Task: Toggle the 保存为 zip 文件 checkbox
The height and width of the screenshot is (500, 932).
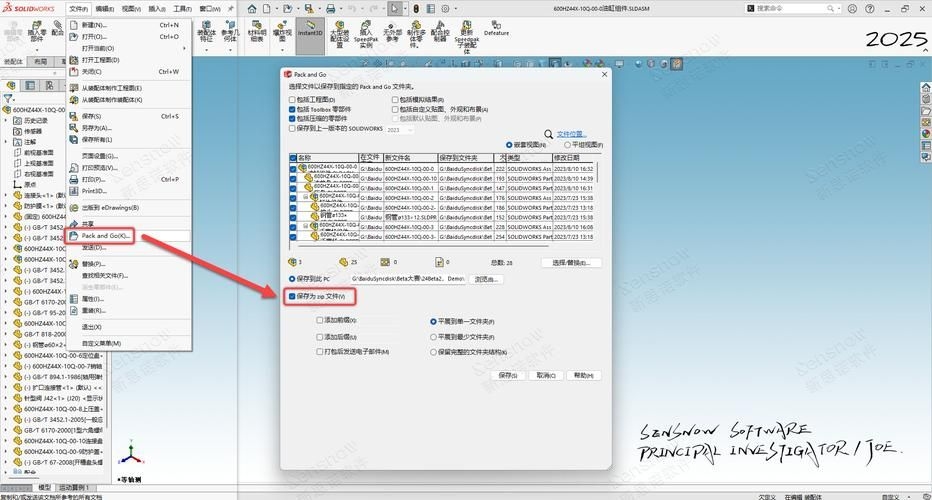Action: tap(292, 297)
